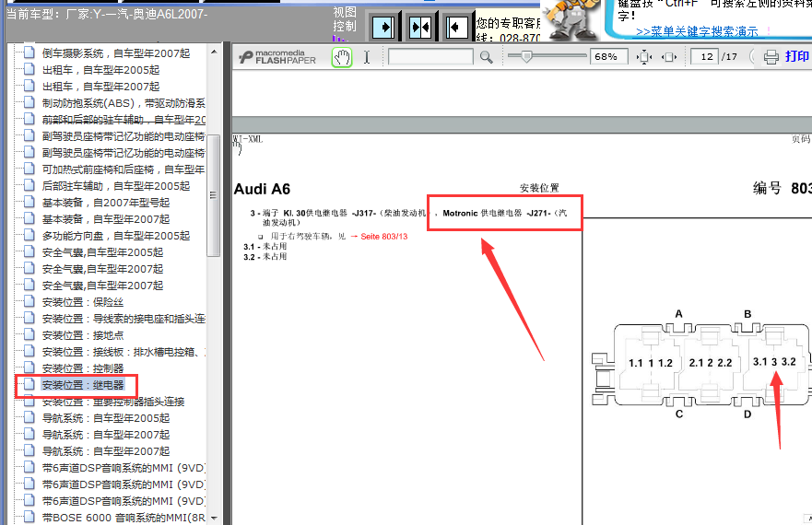Screen dimensions: 812x525
Task: Click relay slot label 2.2 in diagram
Action: click(724, 363)
